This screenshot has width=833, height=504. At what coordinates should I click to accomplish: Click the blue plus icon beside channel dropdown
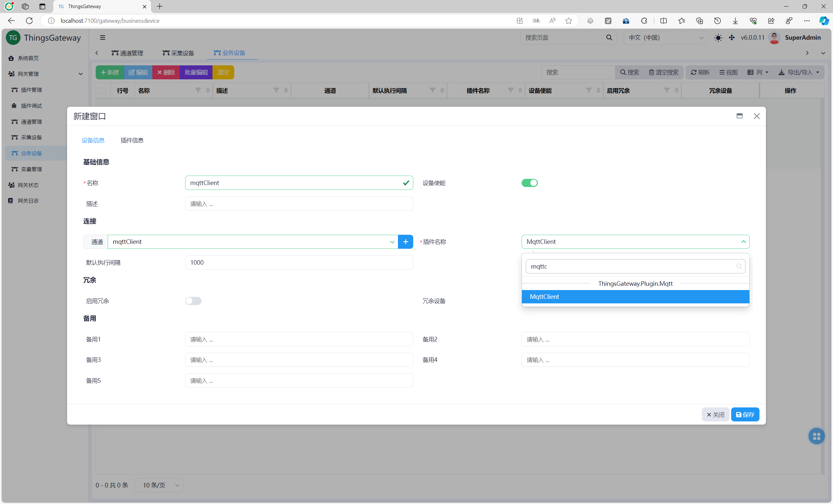(x=405, y=242)
